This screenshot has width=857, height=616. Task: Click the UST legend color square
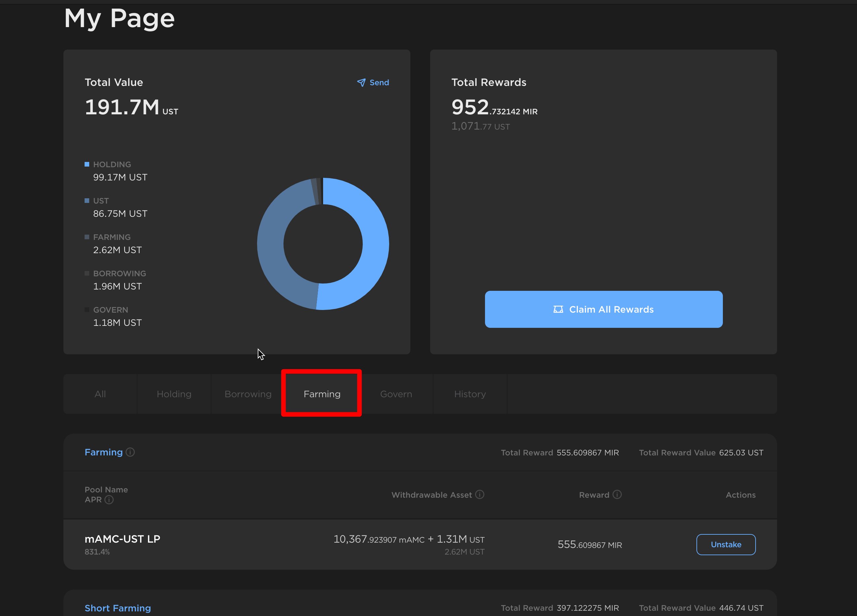click(87, 200)
